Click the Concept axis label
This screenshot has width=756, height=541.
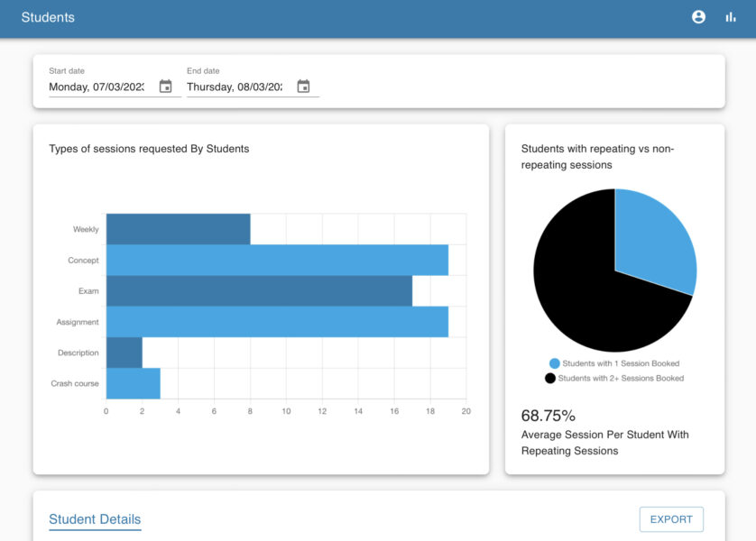(83, 261)
